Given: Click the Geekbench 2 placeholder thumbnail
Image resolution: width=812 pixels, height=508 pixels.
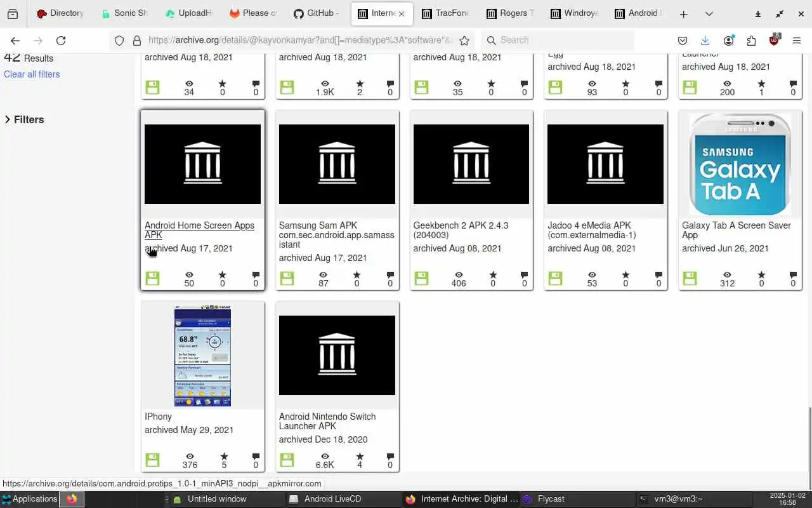Looking at the screenshot, I should click(471, 164).
